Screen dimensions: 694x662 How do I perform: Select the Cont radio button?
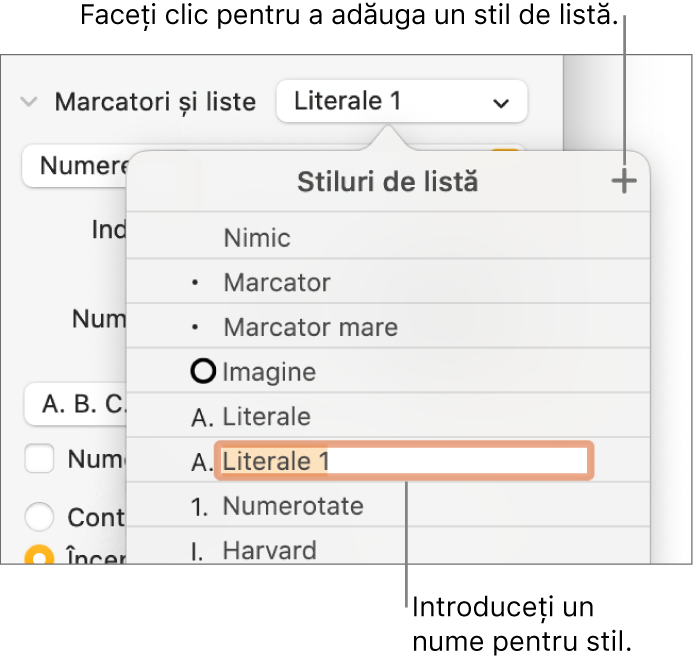click(x=39, y=516)
